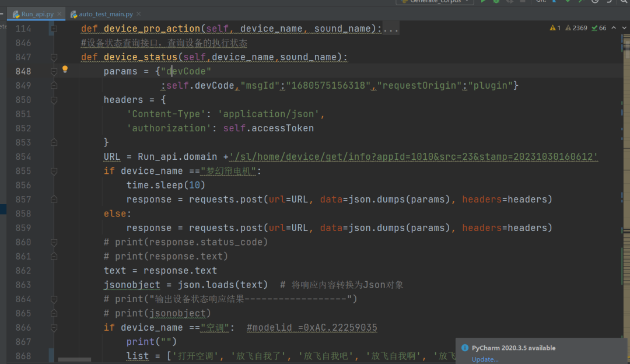Click "1680575156318" msgId value on line 849
The image size is (630, 364).
328,86
